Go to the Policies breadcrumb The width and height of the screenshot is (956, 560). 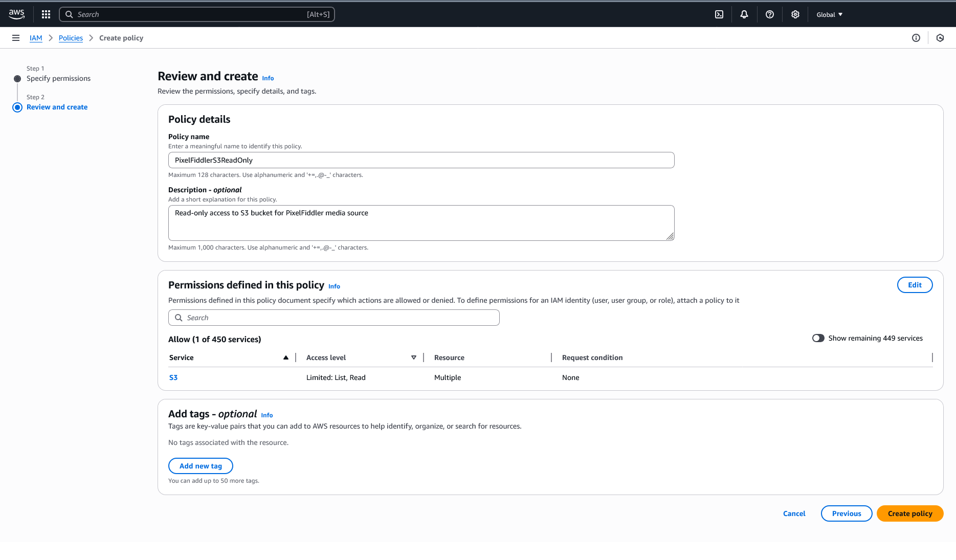[71, 38]
